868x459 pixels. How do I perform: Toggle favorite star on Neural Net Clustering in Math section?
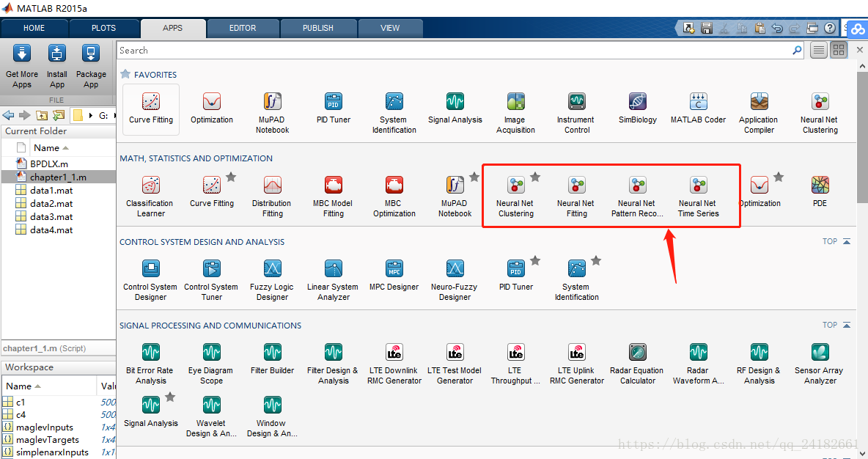[x=535, y=177]
